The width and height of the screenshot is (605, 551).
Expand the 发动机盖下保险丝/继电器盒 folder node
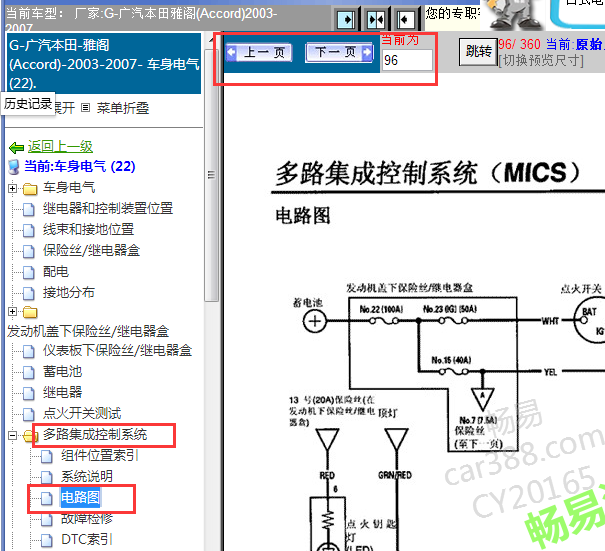pos(12,311)
